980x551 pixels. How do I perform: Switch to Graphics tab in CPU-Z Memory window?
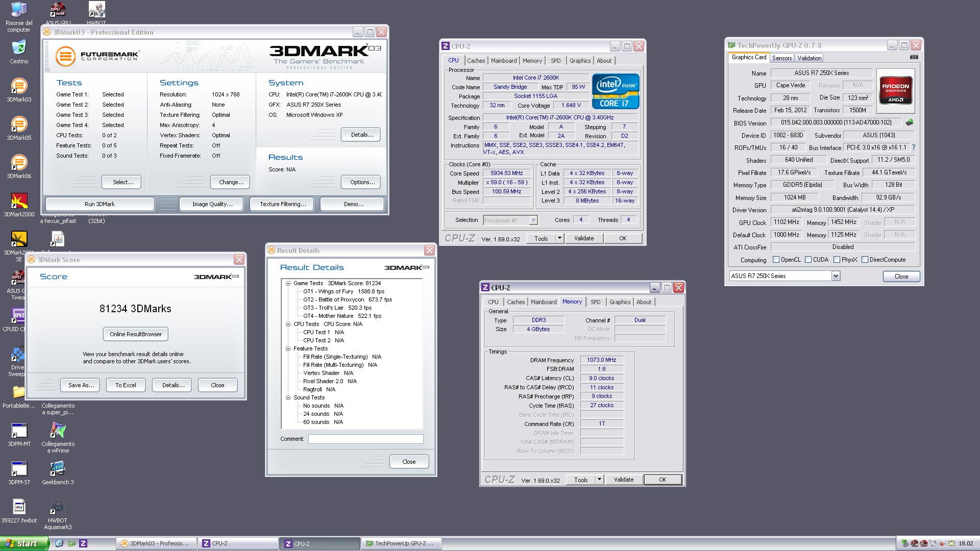(620, 302)
